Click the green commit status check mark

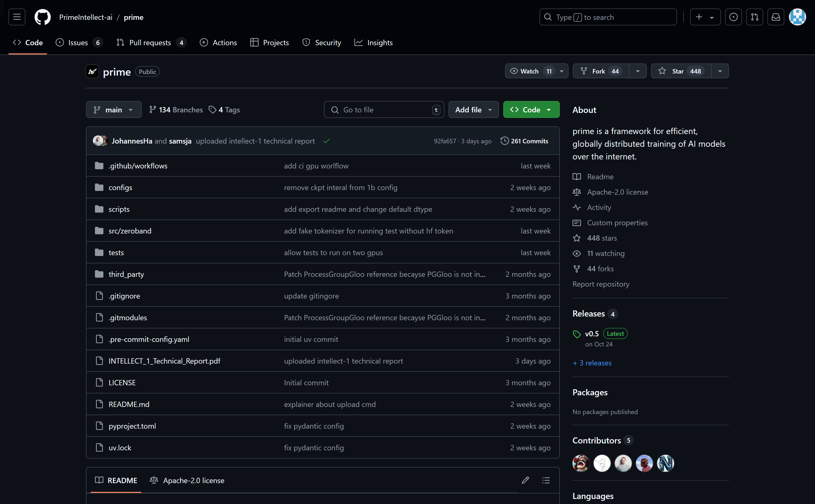[326, 141]
